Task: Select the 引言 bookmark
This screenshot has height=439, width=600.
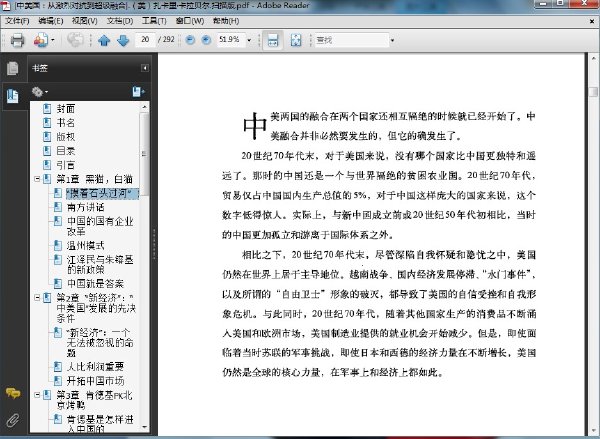Action: coord(65,165)
